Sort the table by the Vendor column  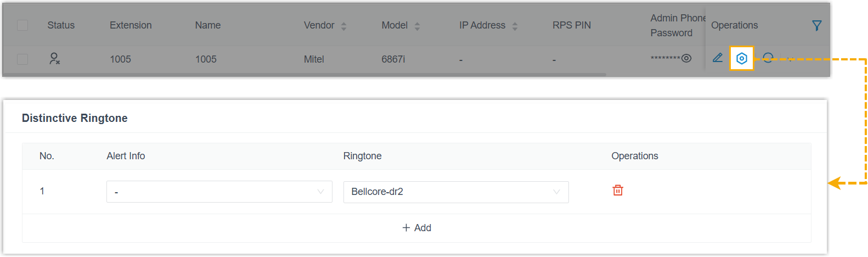coord(343,26)
